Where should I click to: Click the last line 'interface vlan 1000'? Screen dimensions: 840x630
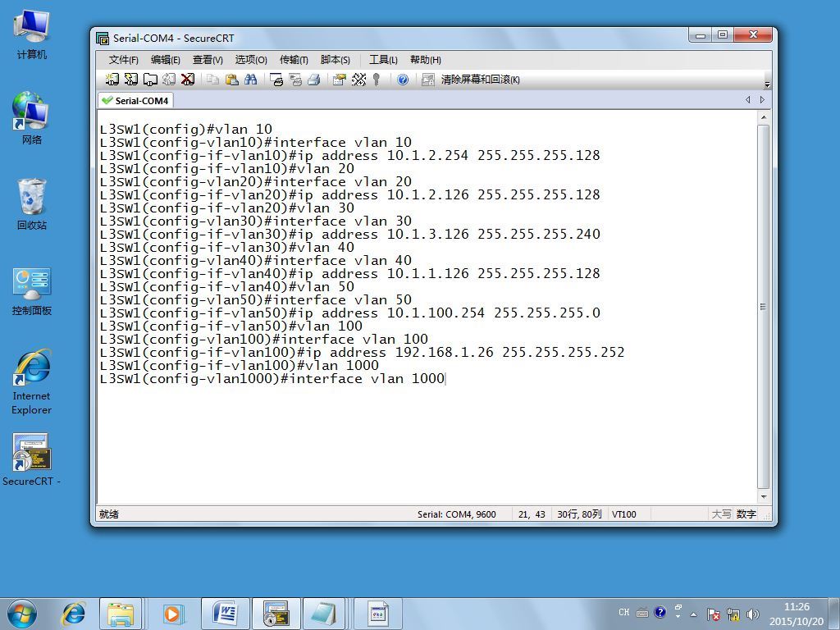tap(272, 379)
